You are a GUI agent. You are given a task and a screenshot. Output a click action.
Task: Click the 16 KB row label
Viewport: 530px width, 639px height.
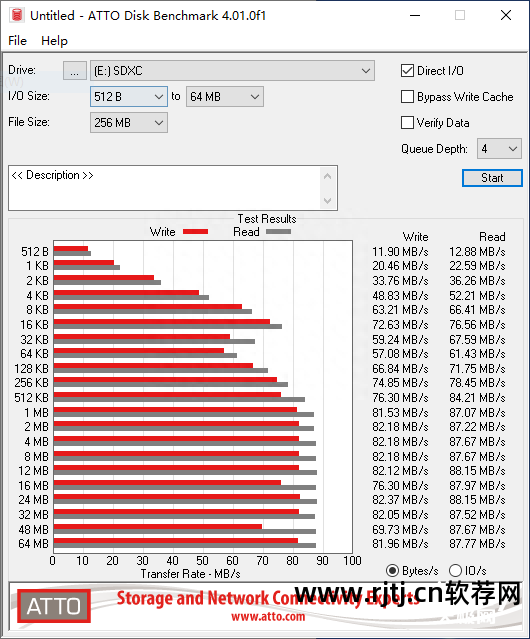[34, 325]
